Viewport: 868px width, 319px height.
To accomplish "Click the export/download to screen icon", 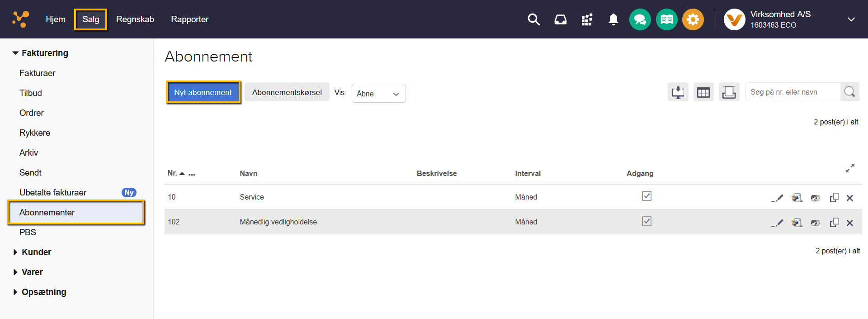I will coord(678,92).
